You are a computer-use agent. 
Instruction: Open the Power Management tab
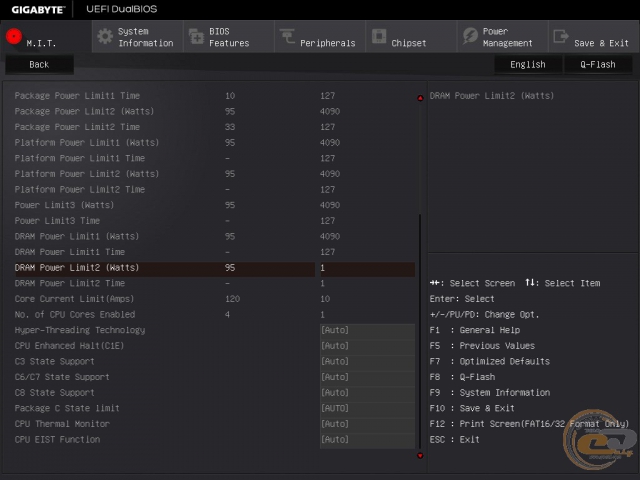pyautogui.click(x=502, y=37)
